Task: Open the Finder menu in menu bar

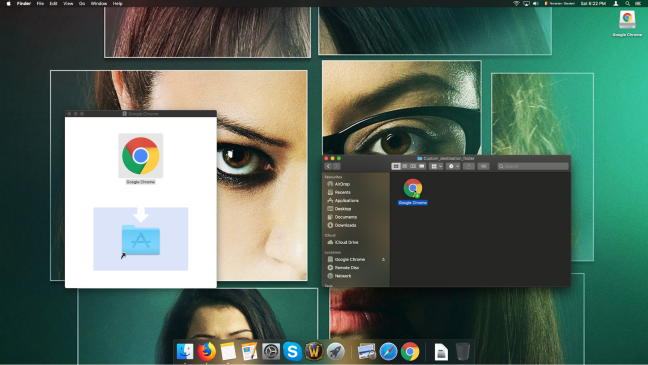Action: pos(24,3)
